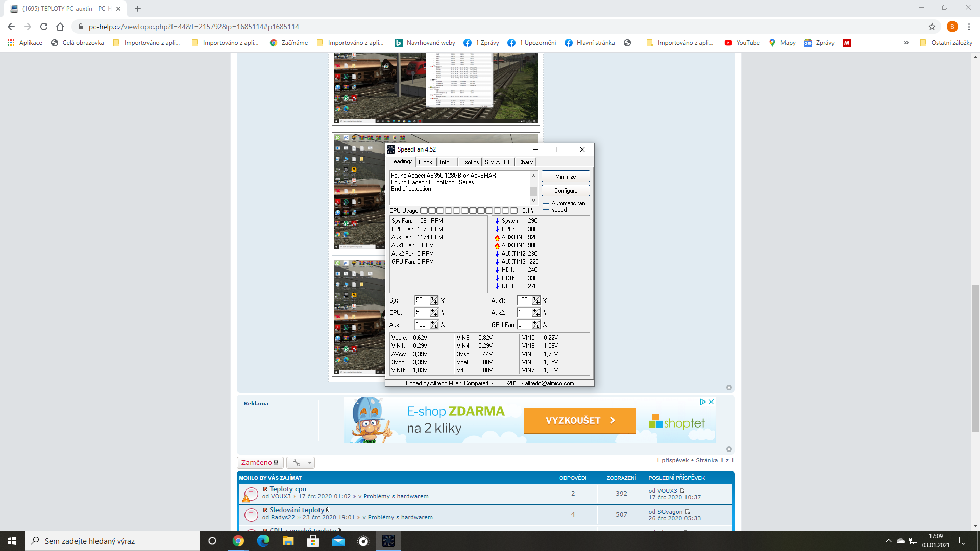
Task: Open File Explorer from taskbar
Action: point(288,541)
